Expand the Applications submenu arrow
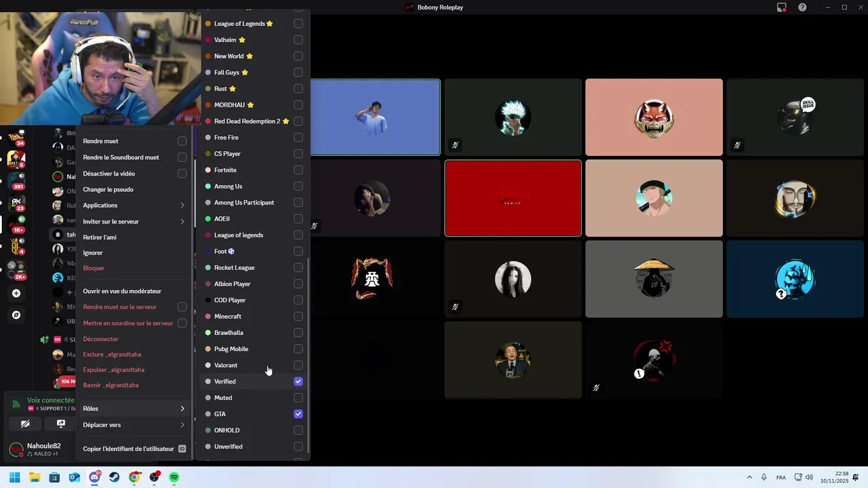Viewport: 868px width, 488px height. point(182,205)
